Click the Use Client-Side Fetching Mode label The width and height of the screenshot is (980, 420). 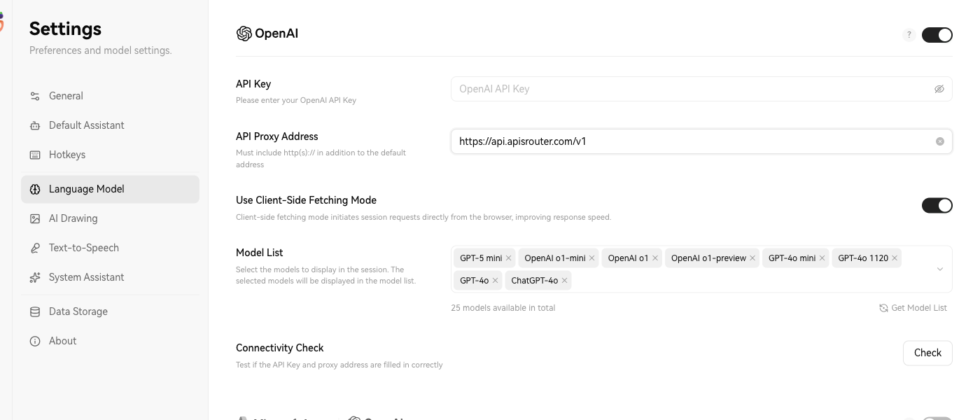(x=306, y=200)
